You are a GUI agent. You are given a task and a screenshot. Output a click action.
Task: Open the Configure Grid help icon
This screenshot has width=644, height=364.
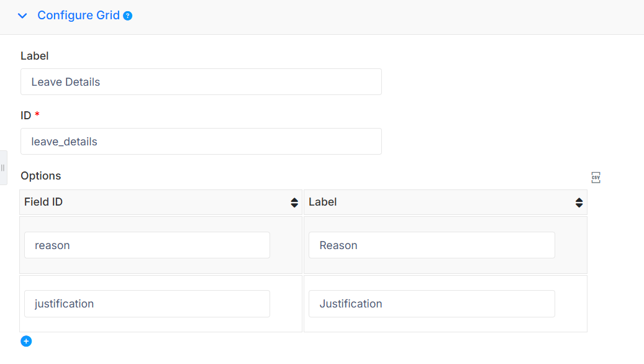[x=128, y=16]
